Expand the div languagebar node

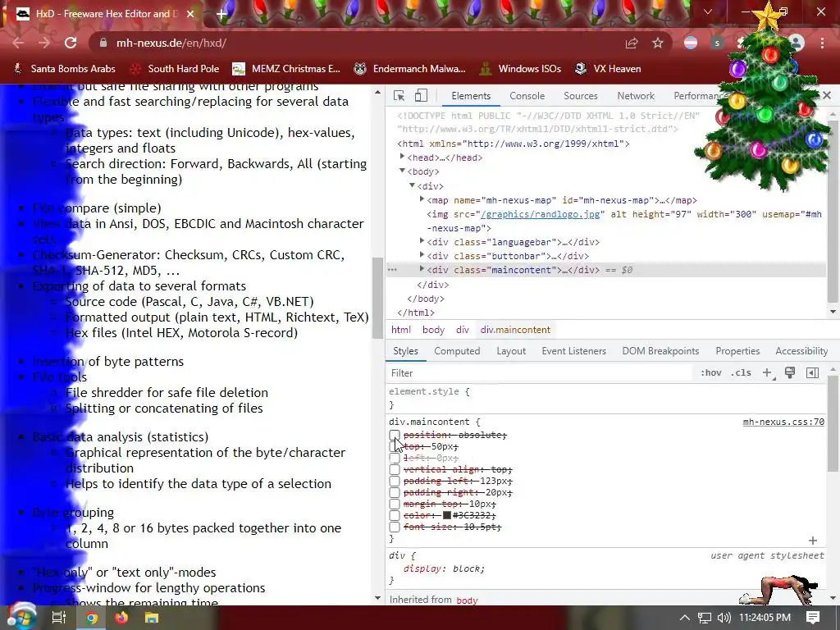coord(422,242)
